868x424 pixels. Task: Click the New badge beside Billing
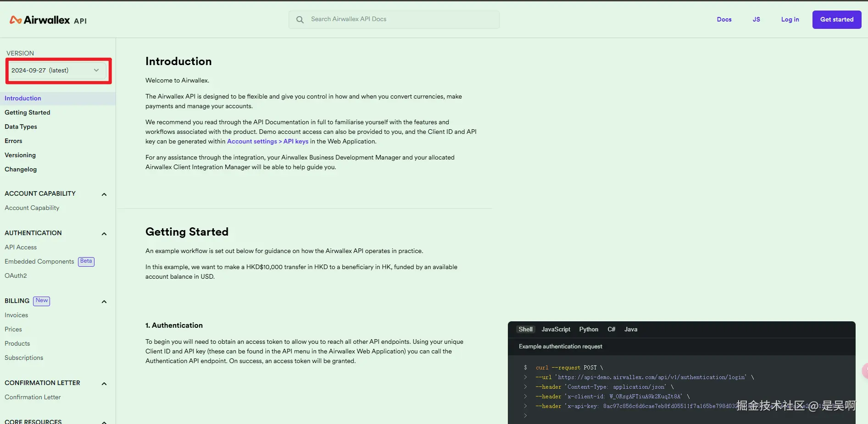click(42, 301)
